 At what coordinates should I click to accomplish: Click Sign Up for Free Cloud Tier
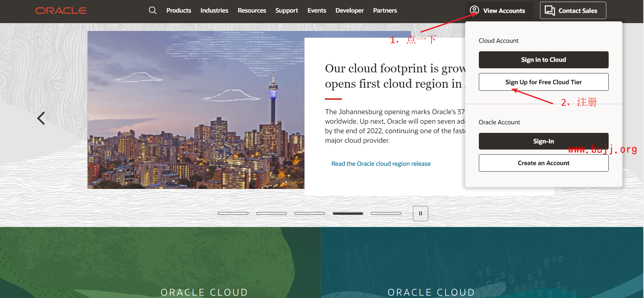543,82
